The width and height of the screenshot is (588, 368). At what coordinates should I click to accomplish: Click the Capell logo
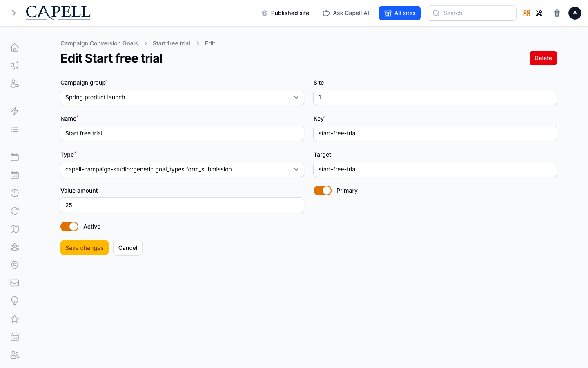[58, 13]
